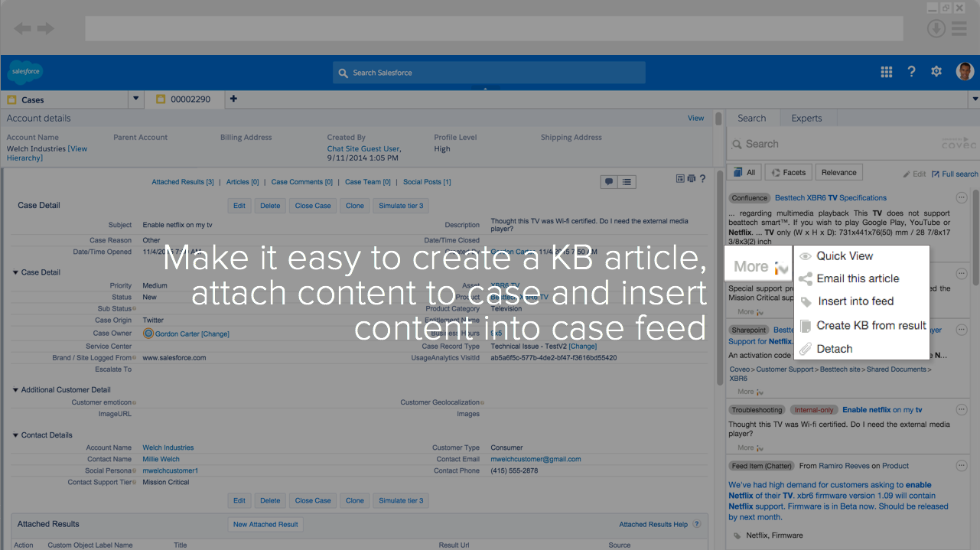Toggle Facets in the search panel

coord(788,171)
